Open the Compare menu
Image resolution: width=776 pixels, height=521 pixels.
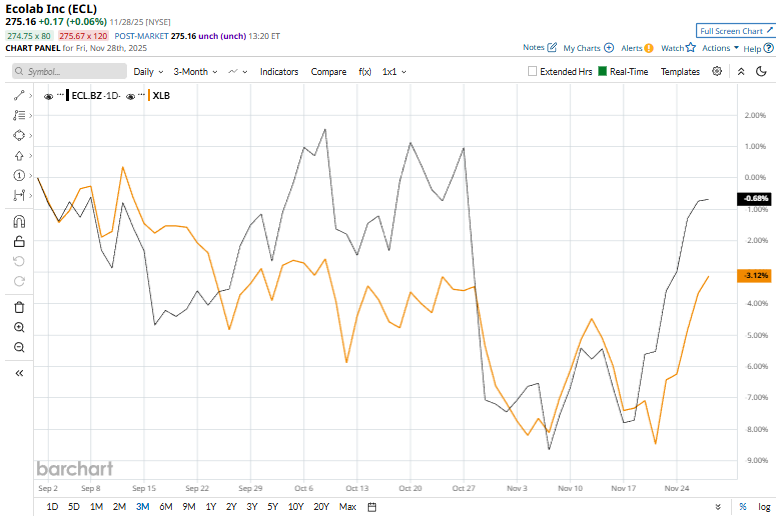[x=329, y=72]
